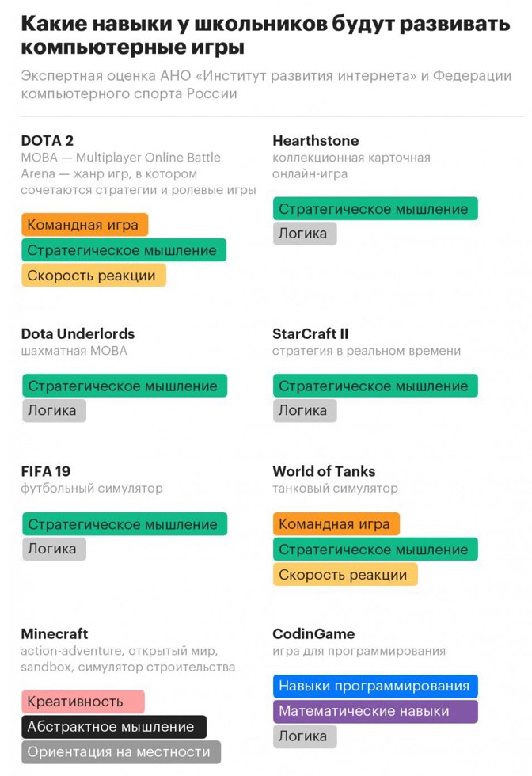Click the "Логика" tag under FIFA 19

[x=53, y=549]
